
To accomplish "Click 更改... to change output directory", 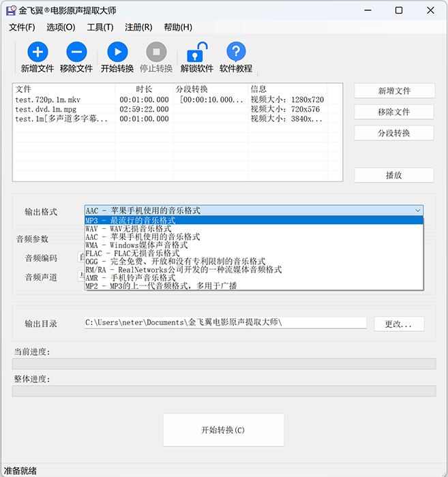I will 398,324.
